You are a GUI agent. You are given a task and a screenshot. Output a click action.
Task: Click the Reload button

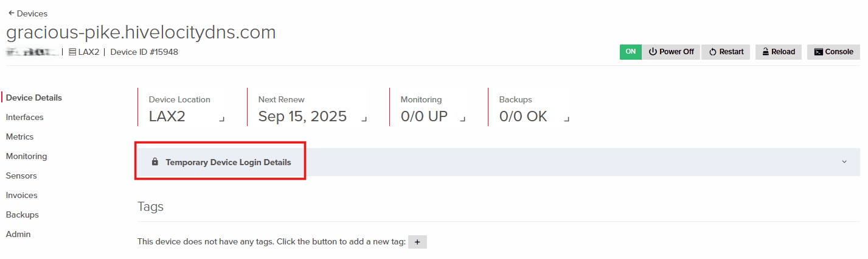[779, 52]
